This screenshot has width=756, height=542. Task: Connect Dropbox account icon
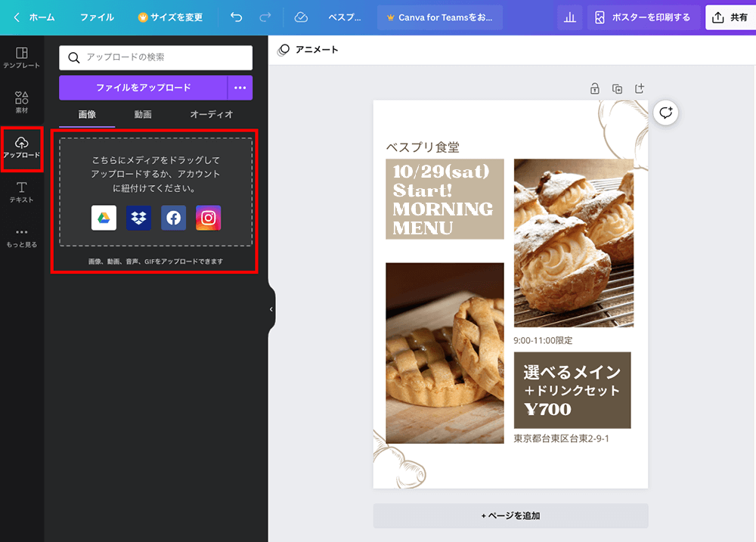pos(139,218)
